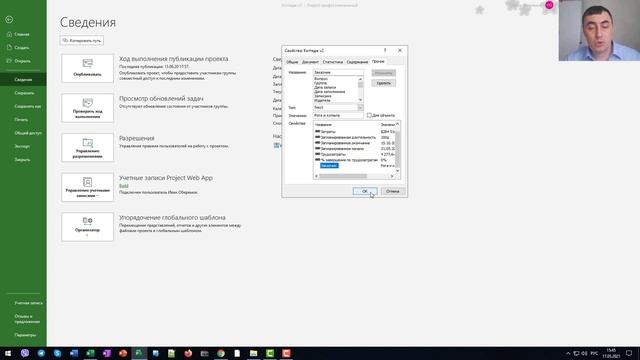Click the Значение input field
This screenshot has height=360, width=640.
click(338, 116)
